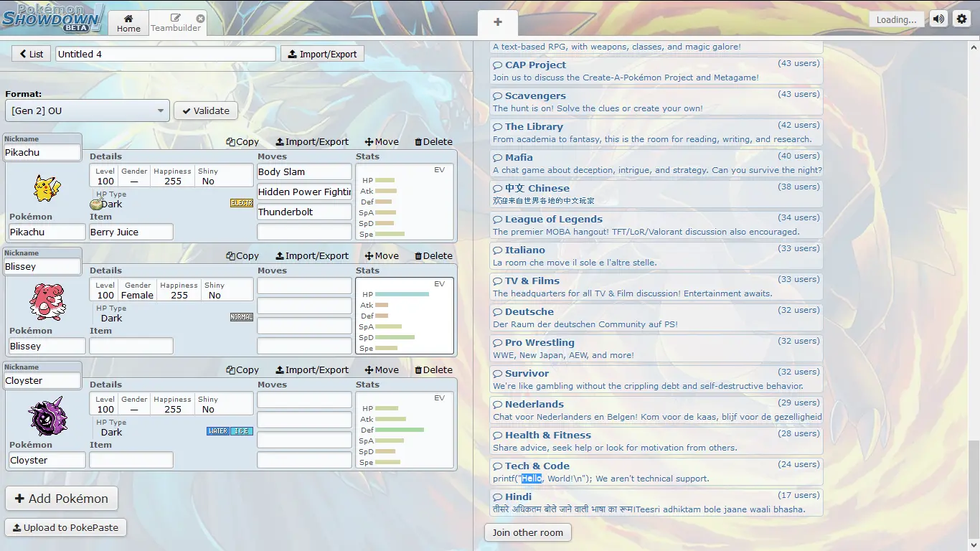Open the sound settings speaker icon
This screenshot has width=980, height=551.
coord(938,19)
